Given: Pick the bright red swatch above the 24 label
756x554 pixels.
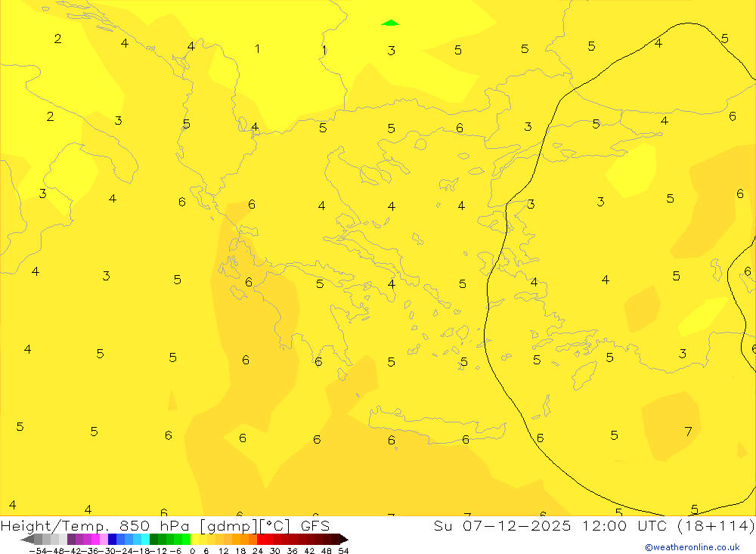Looking at the screenshot, I should 261,540.
